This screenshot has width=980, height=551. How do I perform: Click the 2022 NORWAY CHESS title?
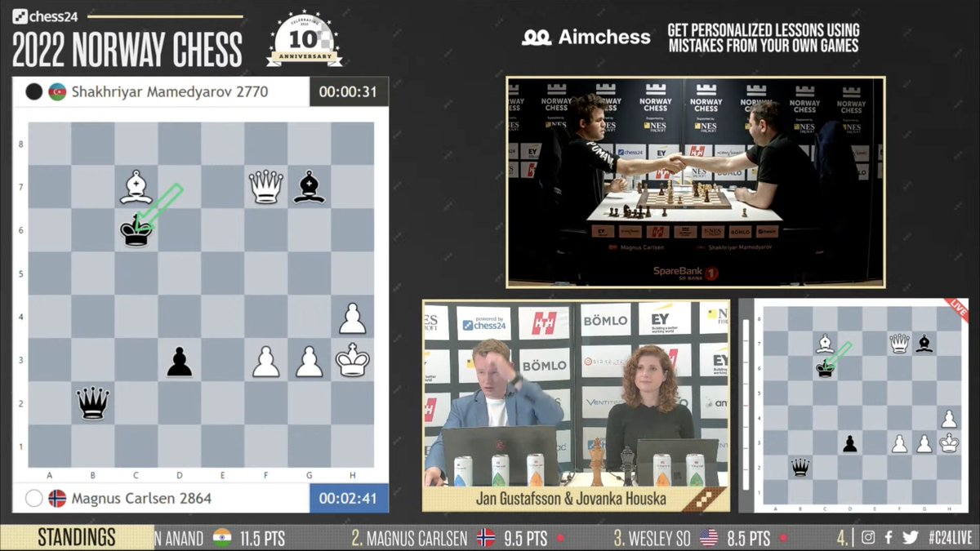pos(127,48)
